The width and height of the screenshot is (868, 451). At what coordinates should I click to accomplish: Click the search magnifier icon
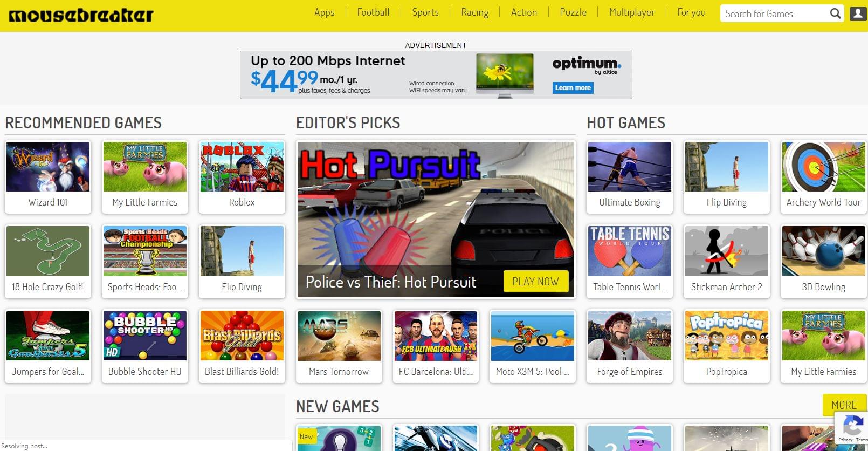pyautogui.click(x=835, y=13)
